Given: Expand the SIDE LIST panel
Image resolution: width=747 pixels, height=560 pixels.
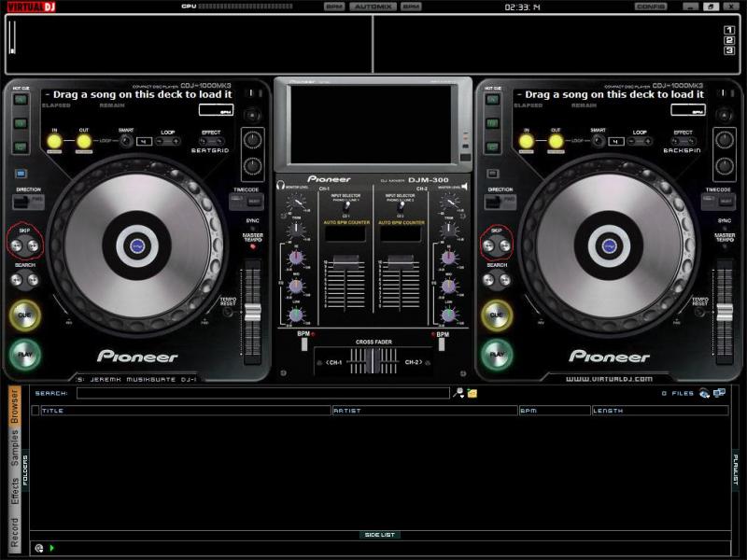Looking at the screenshot, I should pos(380,535).
